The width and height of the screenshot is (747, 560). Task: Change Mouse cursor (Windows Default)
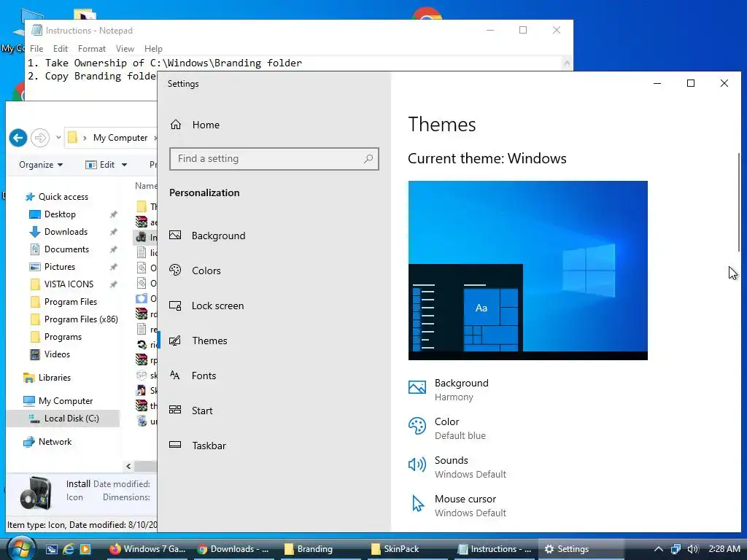(x=457, y=505)
